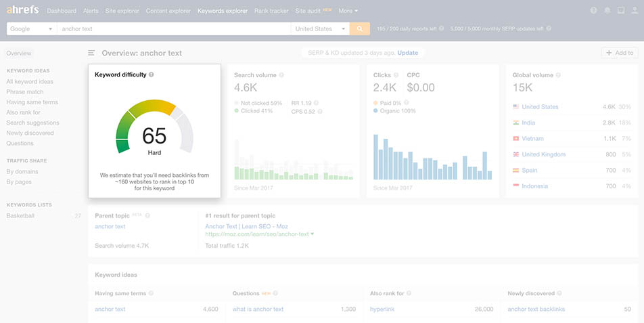Screen dimensions: 644x323
Task: Click info icon next to RR 1.19
Action: [316, 103]
